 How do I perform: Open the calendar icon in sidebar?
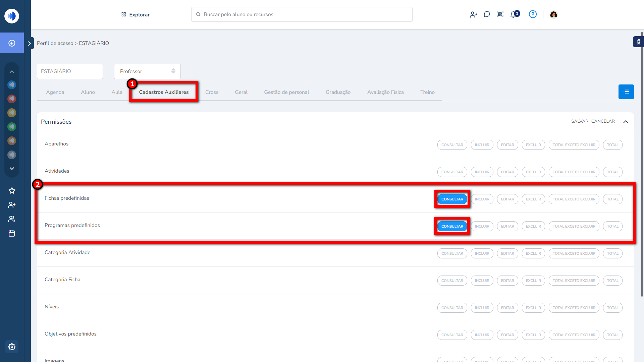point(12,233)
